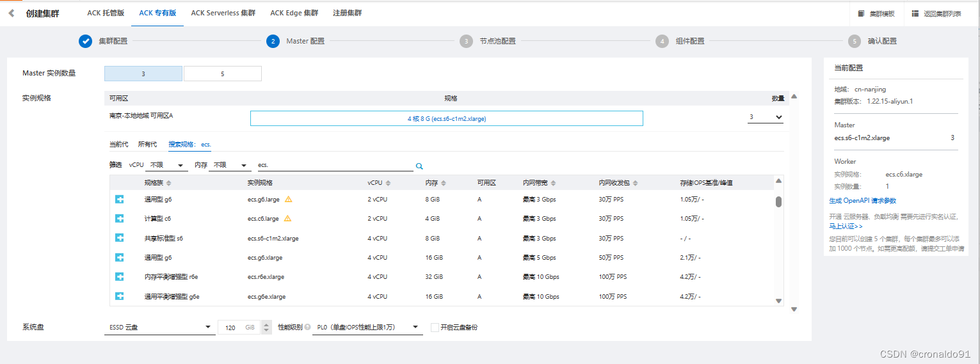
Task: Click the 马上认证>> link
Action: (846, 226)
